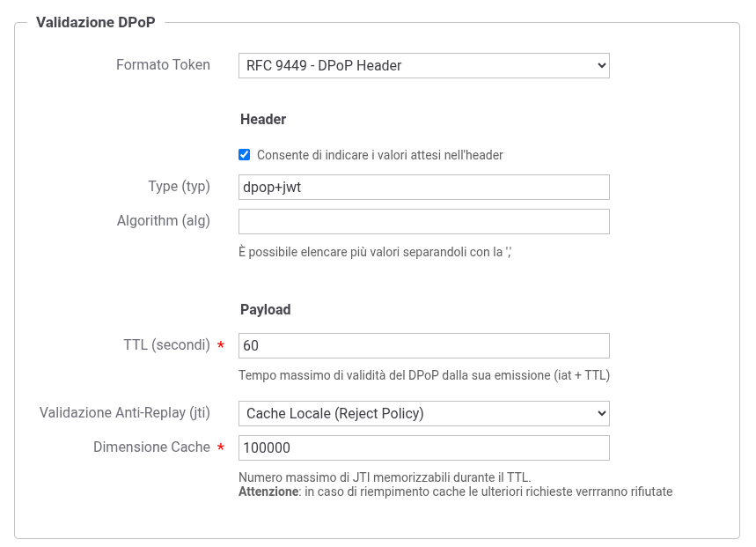
Task: Click the 'Validazione Anti-Replay (jti)' label
Action: coord(125,413)
